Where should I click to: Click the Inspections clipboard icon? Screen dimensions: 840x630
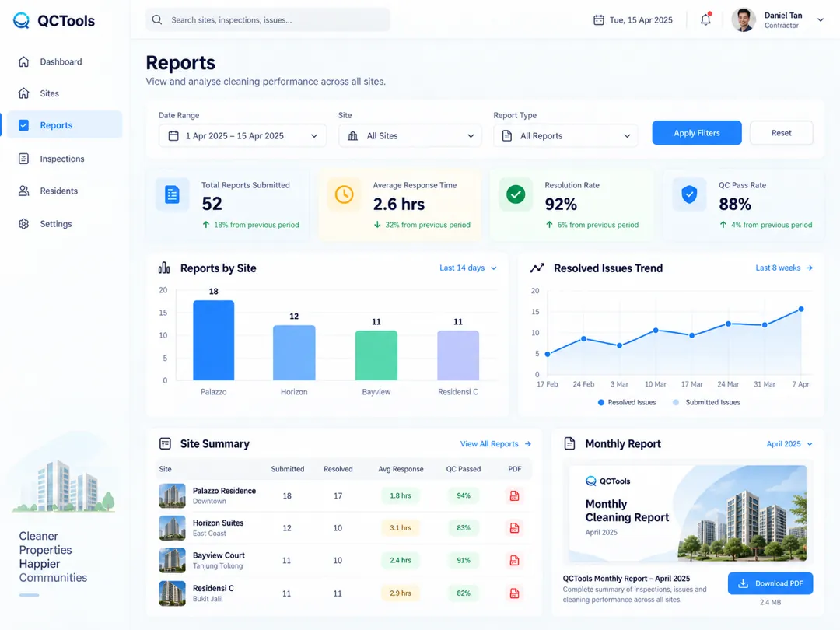click(23, 159)
